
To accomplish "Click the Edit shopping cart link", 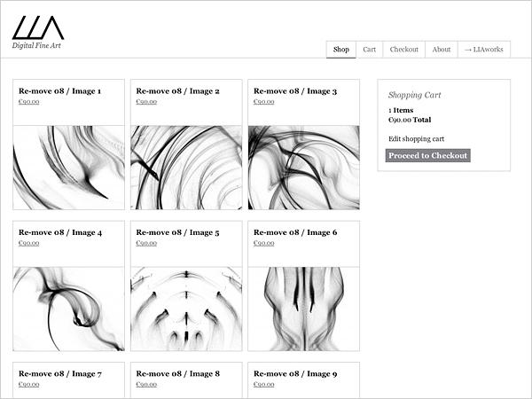I will pyautogui.click(x=416, y=139).
